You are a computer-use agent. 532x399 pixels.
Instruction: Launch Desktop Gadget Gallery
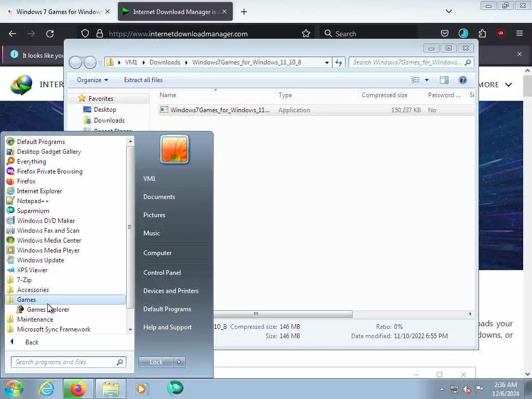coord(49,152)
